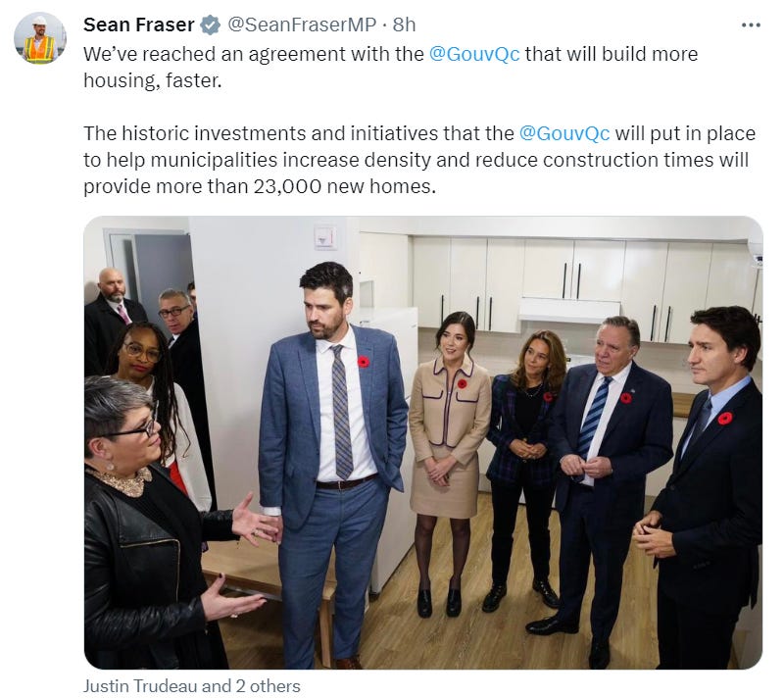784x699 pixels.
Task: Click the tweet's first paragraph text
Action: tap(390, 67)
